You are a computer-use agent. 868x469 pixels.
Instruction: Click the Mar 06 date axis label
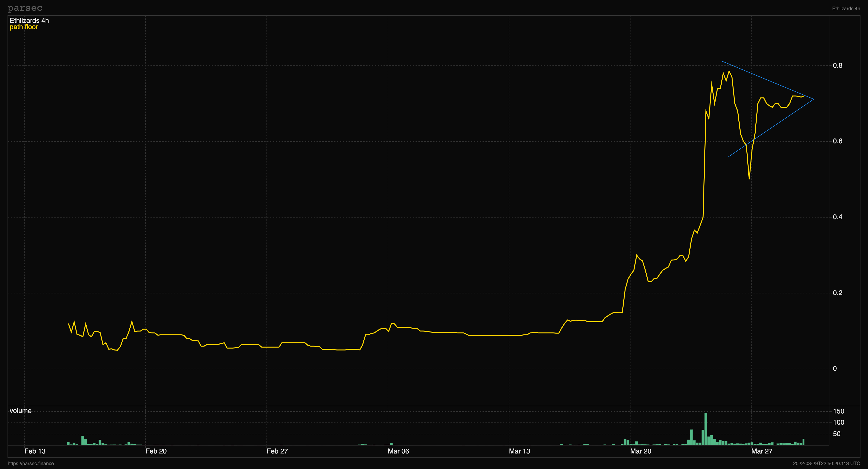398,451
